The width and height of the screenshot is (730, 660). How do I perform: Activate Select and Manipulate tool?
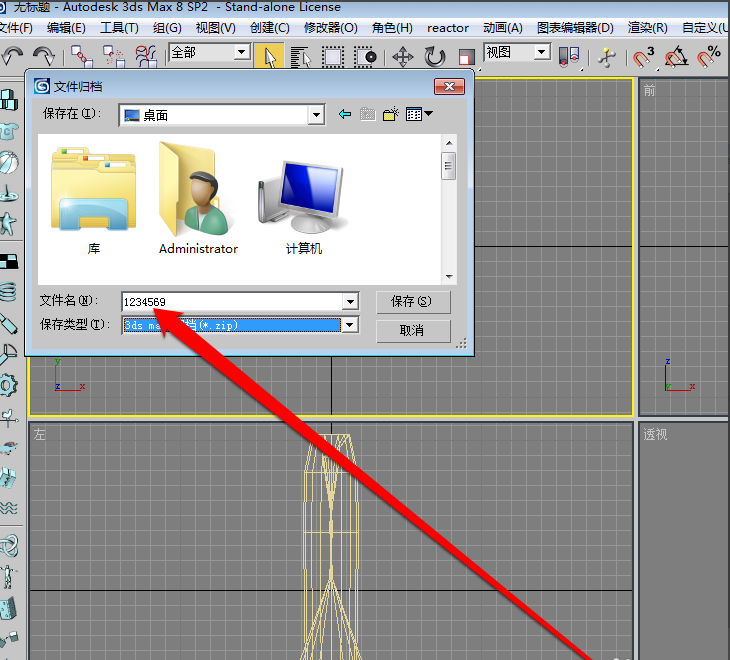[607, 57]
